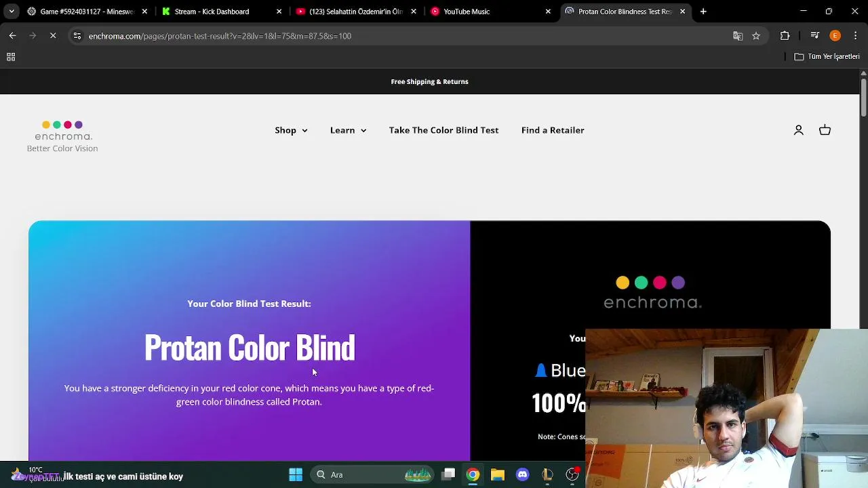The image size is (868, 488).
Task: Expand the Shop menu
Action: point(291,130)
